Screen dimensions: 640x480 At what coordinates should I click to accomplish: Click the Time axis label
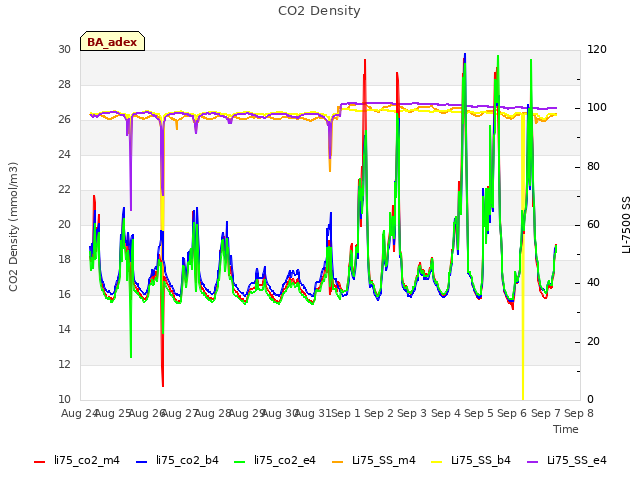566,429
